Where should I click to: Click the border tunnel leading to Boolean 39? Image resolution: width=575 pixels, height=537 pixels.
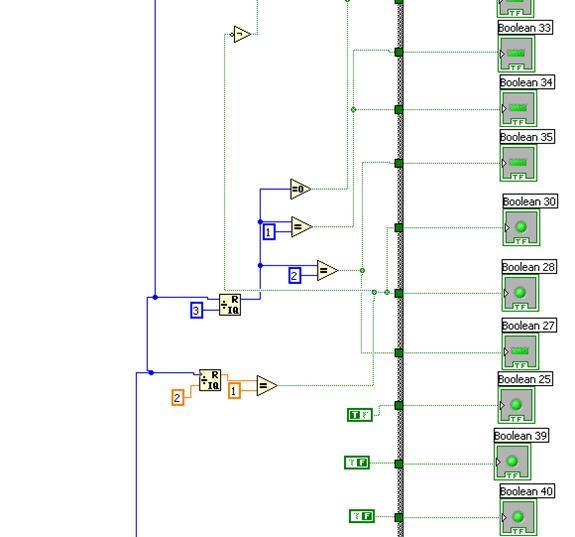(399, 464)
